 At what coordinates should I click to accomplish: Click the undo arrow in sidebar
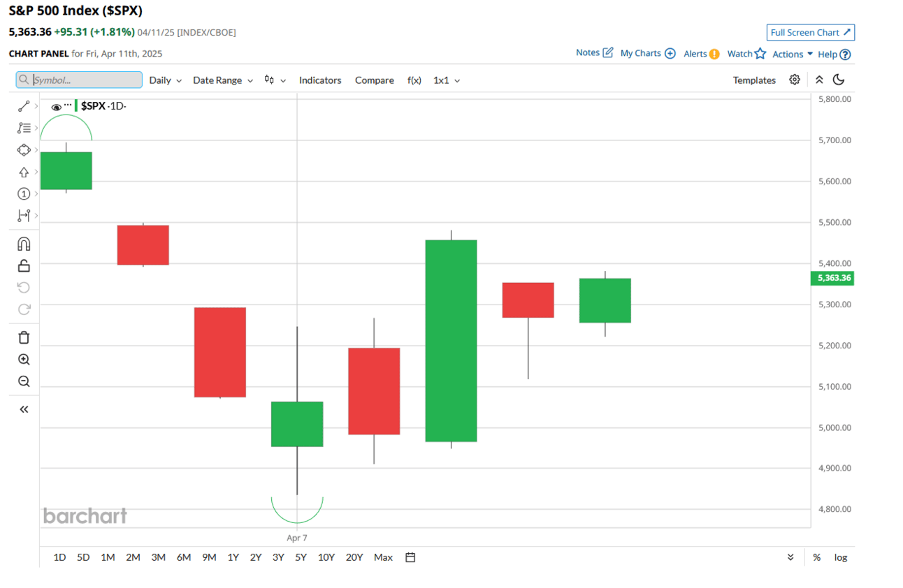[24, 288]
